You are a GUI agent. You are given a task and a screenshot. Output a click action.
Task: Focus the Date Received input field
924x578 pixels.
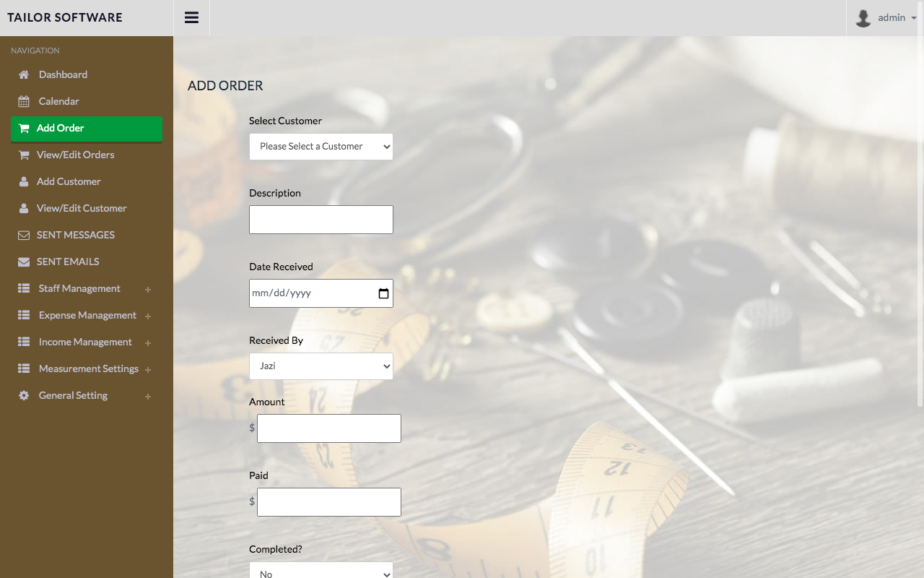[x=321, y=293]
